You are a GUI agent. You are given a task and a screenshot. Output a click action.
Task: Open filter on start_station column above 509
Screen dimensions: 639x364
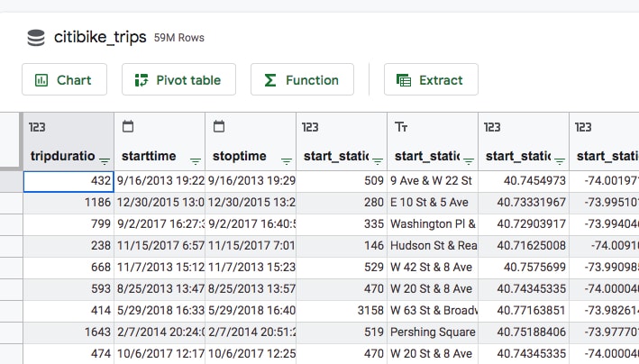pyautogui.click(x=378, y=161)
